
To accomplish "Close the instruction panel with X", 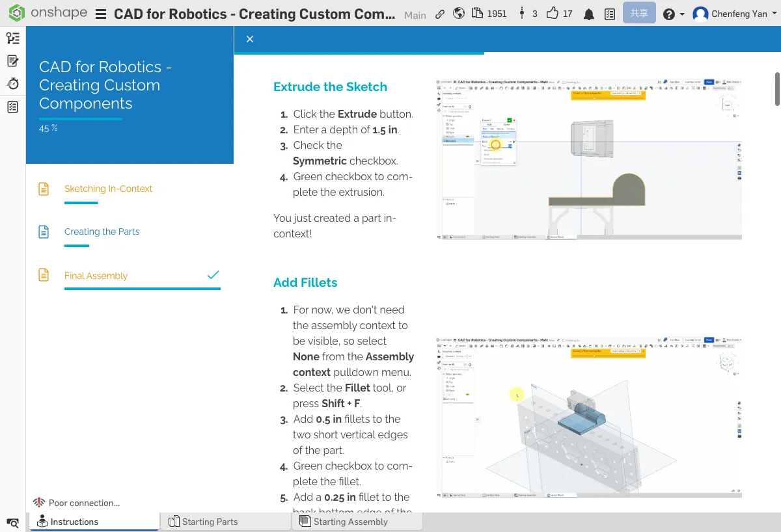I will click(x=250, y=39).
